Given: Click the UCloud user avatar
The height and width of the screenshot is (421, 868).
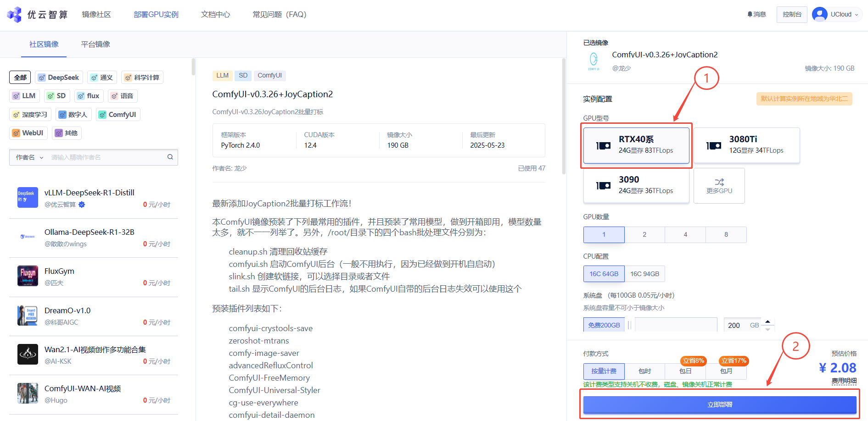Looking at the screenshot, I should pyautogui.click(x=819, y=15).
